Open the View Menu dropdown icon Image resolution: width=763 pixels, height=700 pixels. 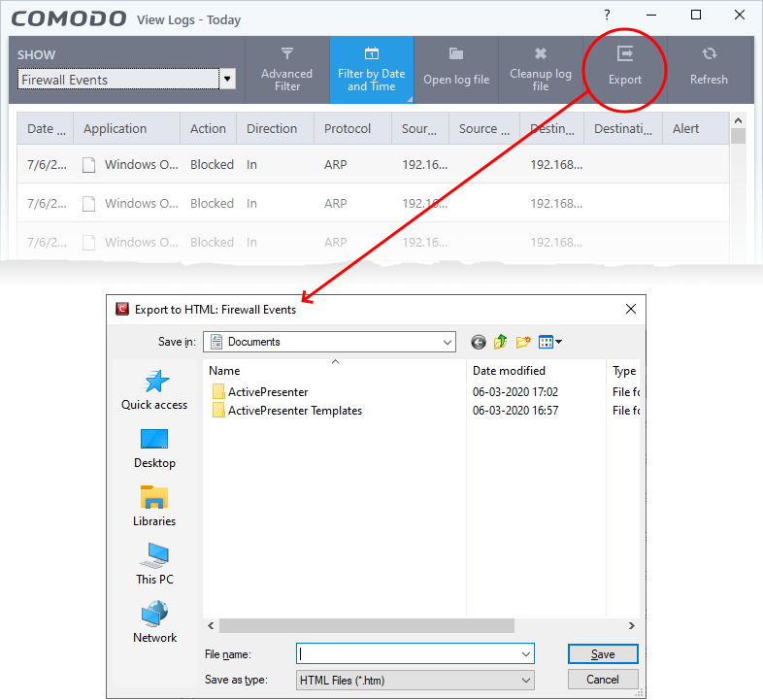tap(550, 342)
